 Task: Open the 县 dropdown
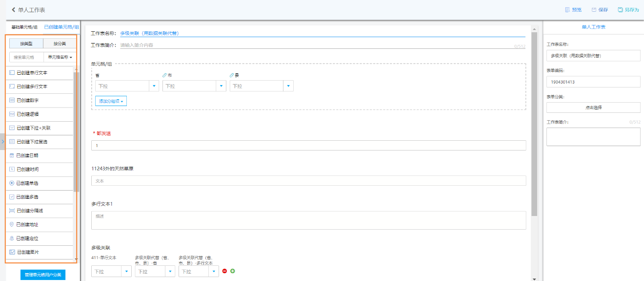click(x=261, y=86)
